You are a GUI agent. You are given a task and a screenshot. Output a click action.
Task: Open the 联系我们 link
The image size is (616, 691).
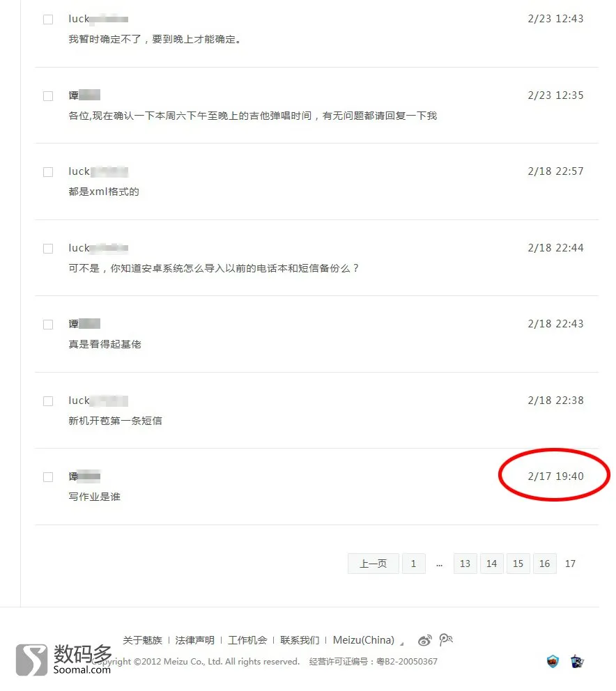pos(300,640)
